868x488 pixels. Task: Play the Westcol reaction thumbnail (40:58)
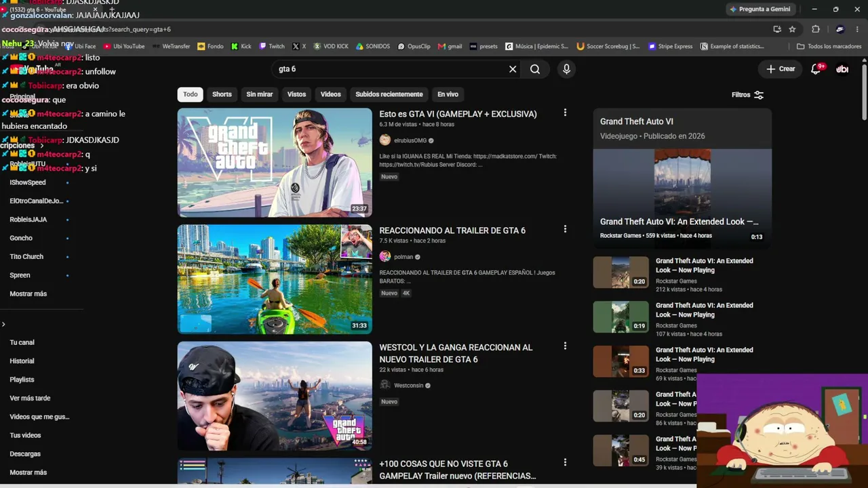275,396
